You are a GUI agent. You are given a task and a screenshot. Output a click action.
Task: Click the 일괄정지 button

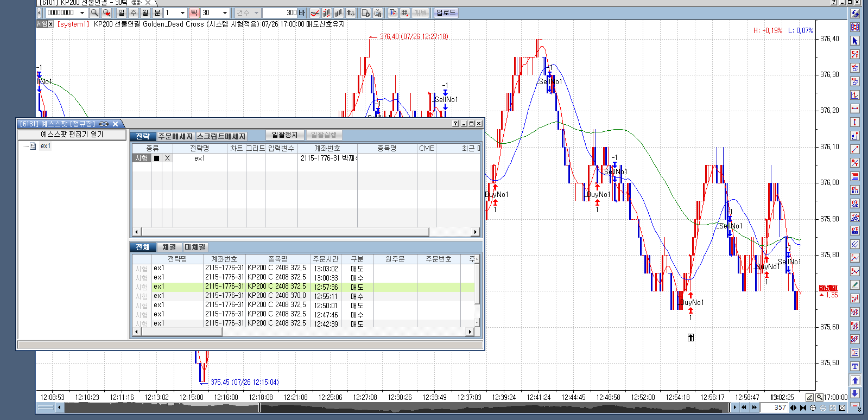pos(284,135)
